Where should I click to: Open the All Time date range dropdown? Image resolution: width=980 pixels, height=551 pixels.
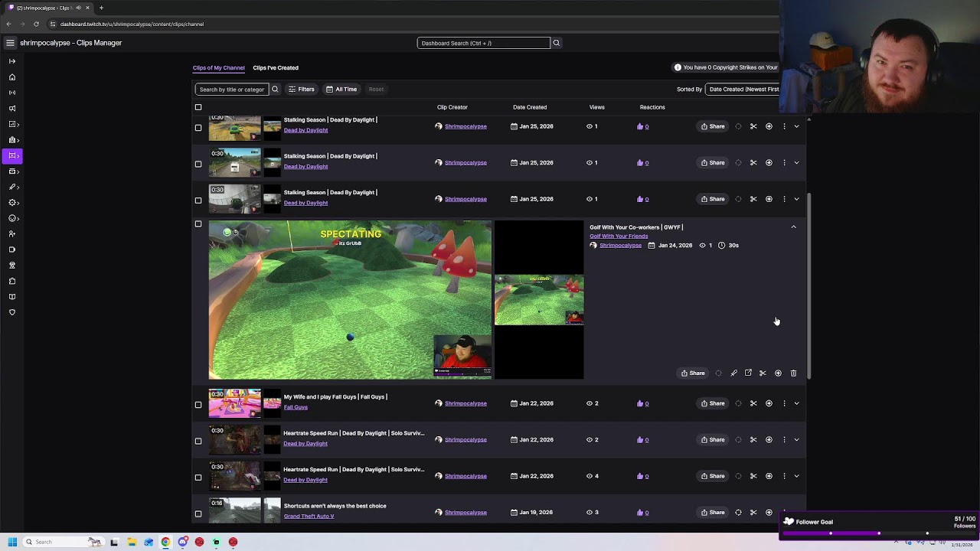(341, 90)
